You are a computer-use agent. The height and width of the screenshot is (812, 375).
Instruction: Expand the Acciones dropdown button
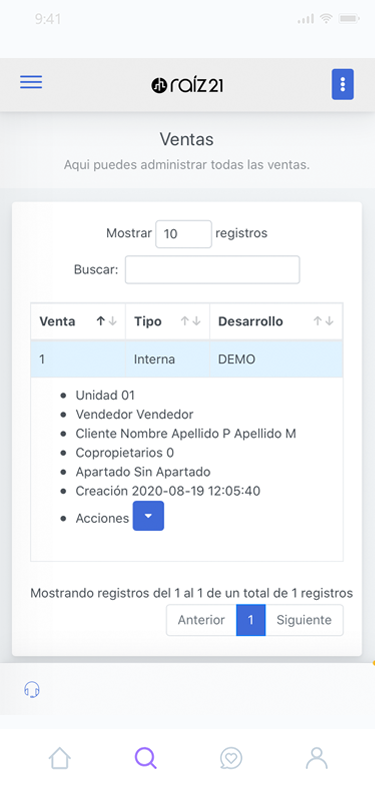[149, 516]
